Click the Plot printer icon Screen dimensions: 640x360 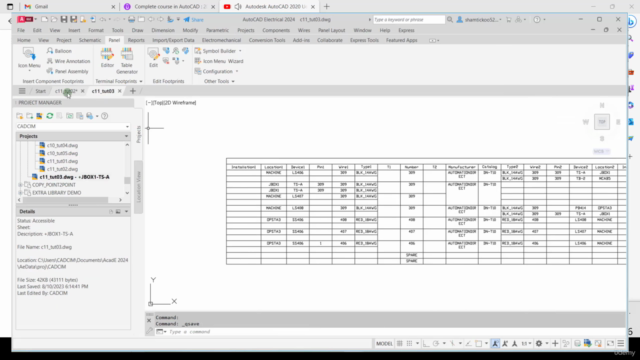point(131,19)
